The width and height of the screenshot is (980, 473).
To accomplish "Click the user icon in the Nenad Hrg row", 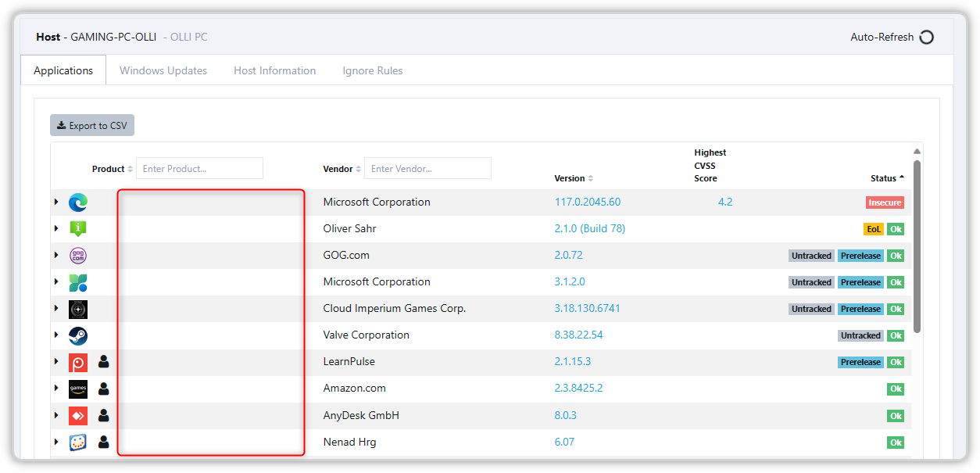I will [x=104, y=442].
